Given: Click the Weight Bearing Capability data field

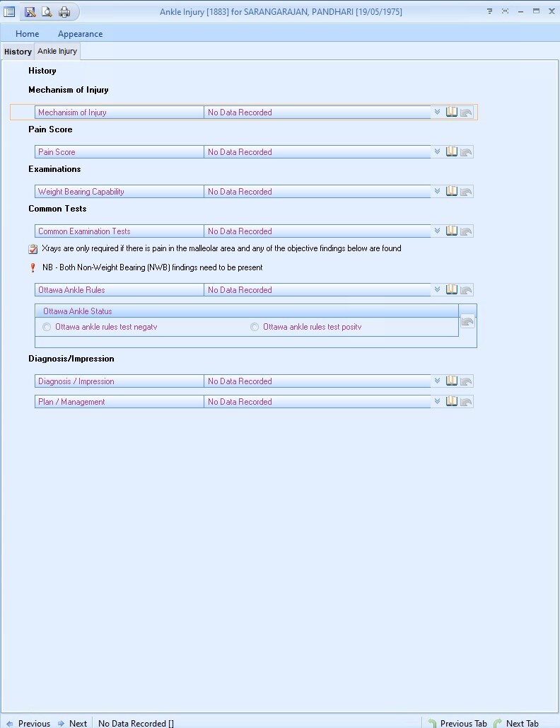Looking at the screenshot, I should coord(317,192).
